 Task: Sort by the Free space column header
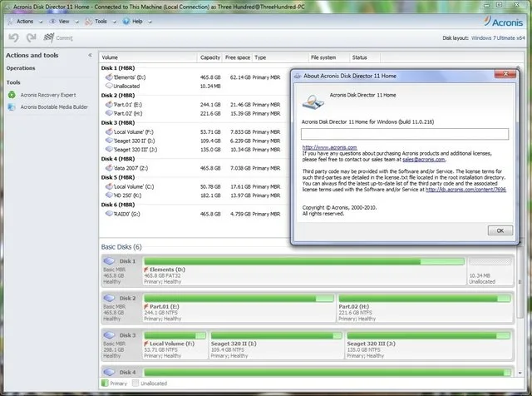[x=238, y=57]
